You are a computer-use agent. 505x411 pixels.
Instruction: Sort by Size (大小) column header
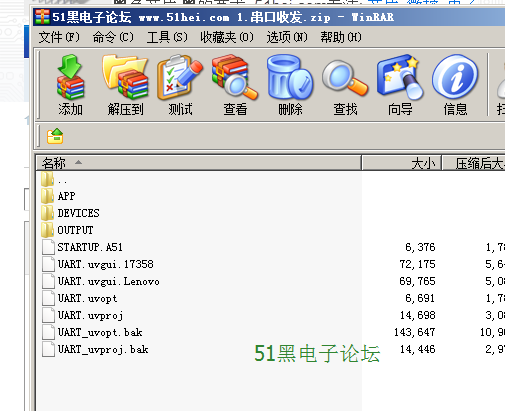(402, 163)
